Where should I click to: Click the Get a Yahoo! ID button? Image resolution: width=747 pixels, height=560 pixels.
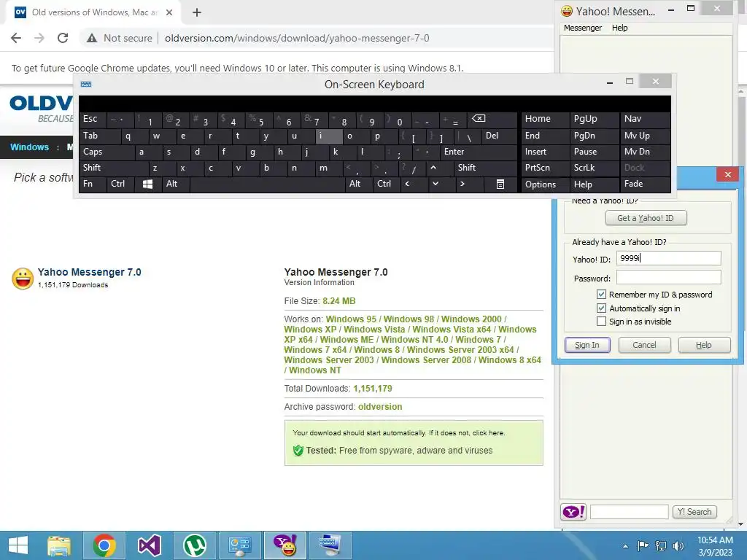(x=646, y=218)
